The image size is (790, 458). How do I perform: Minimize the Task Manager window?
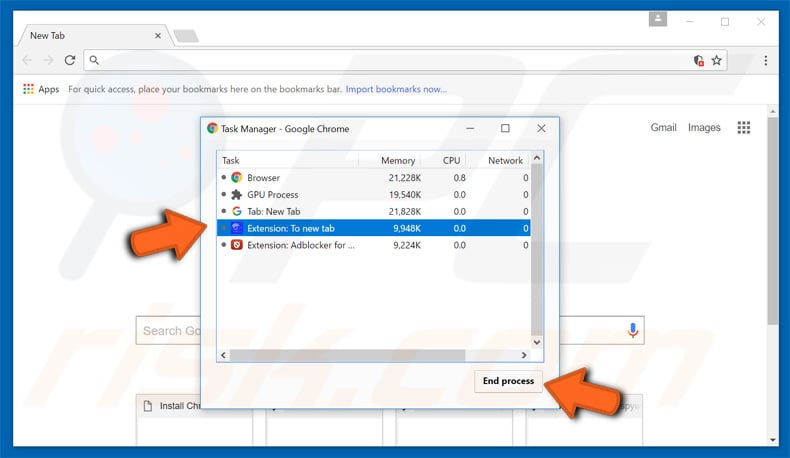coord(470,128)
